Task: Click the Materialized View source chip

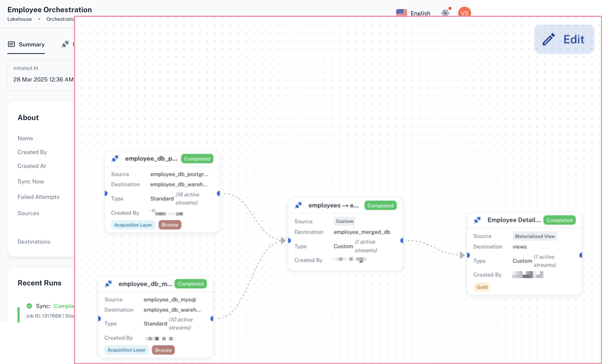Action: [x=535, y=236]
